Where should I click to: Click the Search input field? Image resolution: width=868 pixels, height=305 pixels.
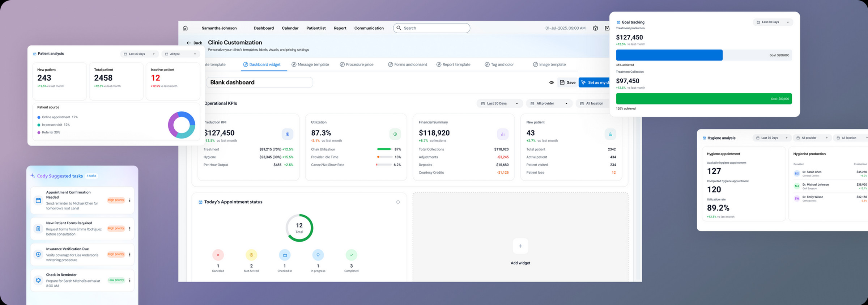pyautogui.click(x=431, y=28)
